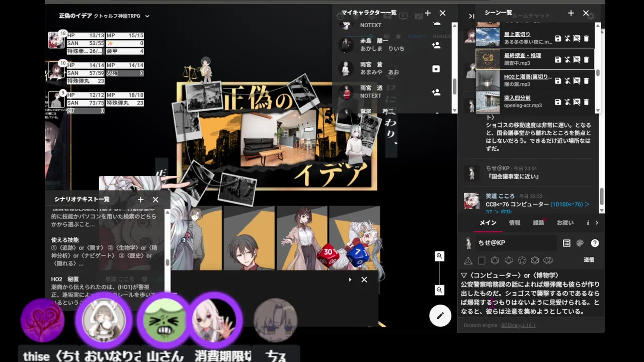Place 赤島 離一 on the board
The width and height of the screenshot is (644, 362).
(x=436, y=45)
